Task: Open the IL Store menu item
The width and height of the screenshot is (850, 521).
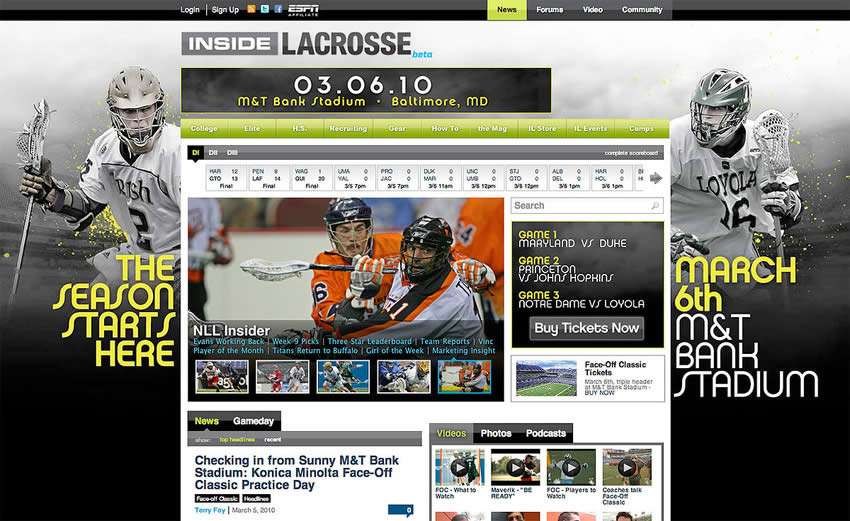Action: point(542,128)
